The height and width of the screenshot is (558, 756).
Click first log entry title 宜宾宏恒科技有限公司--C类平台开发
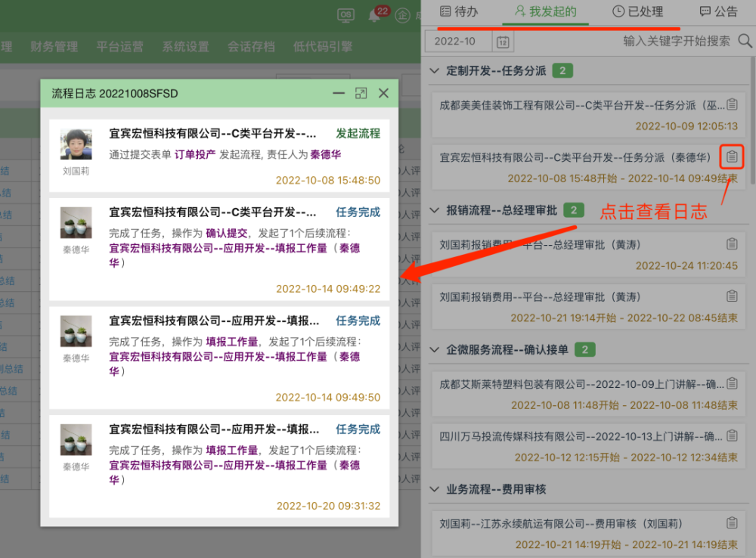pyautogui.click(x=212, y=134)
